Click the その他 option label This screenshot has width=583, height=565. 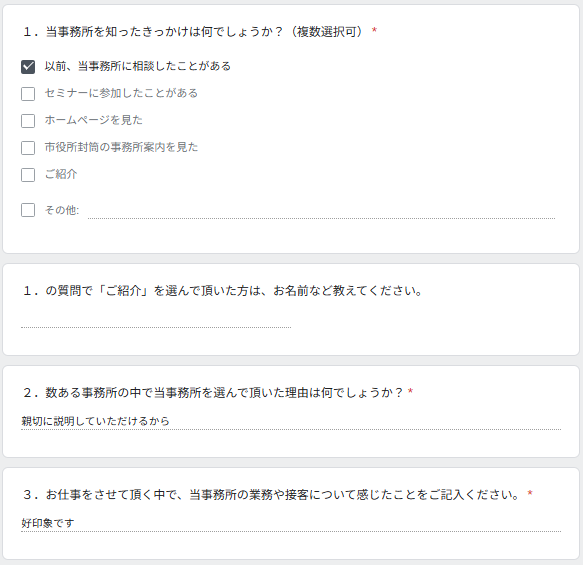(x=62, y=210)
